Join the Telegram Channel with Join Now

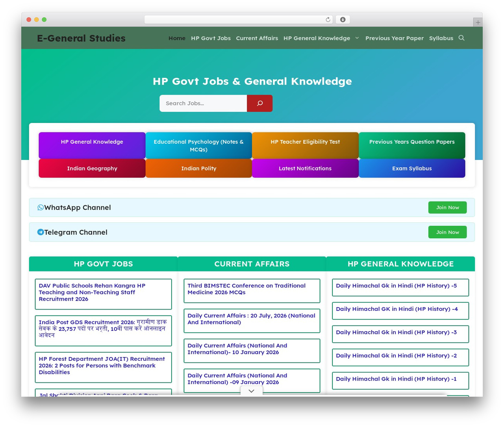coord(447,232)
